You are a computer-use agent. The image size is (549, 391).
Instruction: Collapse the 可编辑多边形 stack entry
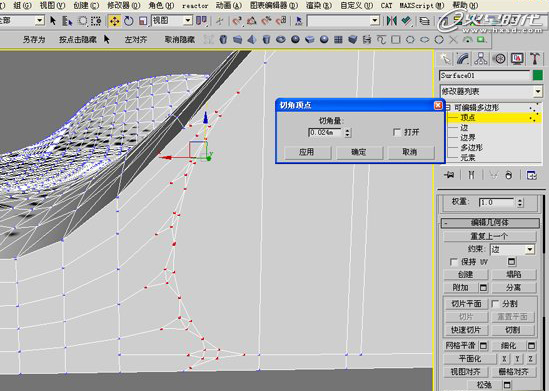448,107
